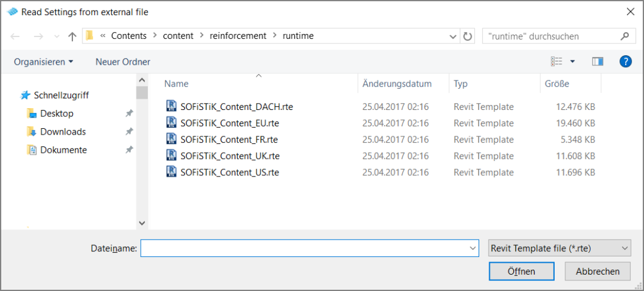Click the pin icon beside Downloads
Viewport: 644px width, 291px height.
129,132
